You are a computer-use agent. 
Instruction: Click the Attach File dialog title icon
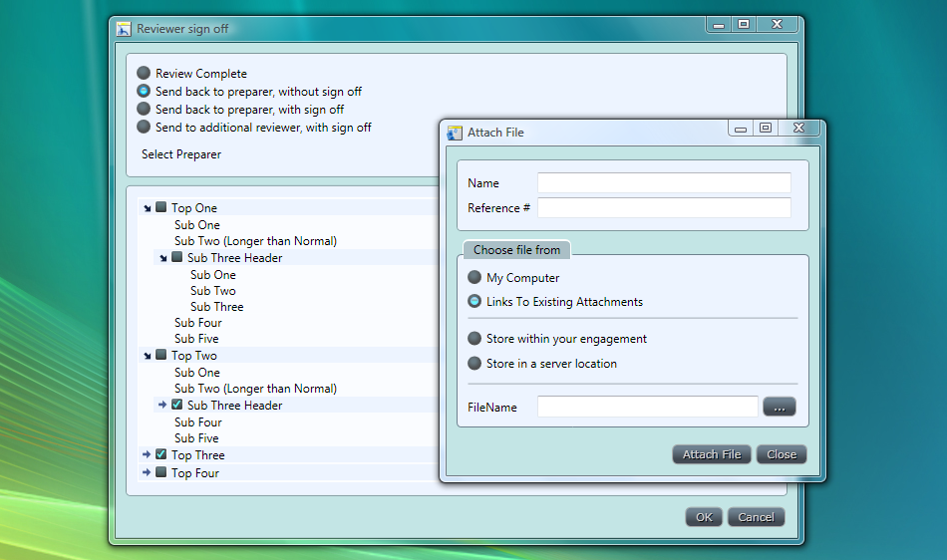[x=455, y=133]
